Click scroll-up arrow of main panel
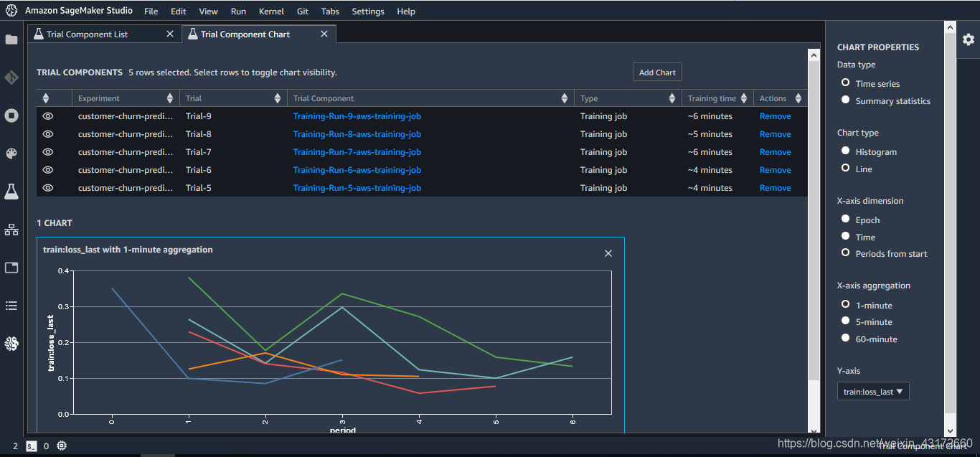 point(814,55)
